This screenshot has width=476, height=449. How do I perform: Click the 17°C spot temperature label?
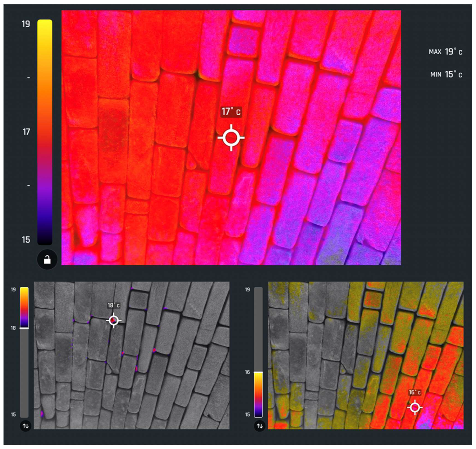[x=231, y=112]
